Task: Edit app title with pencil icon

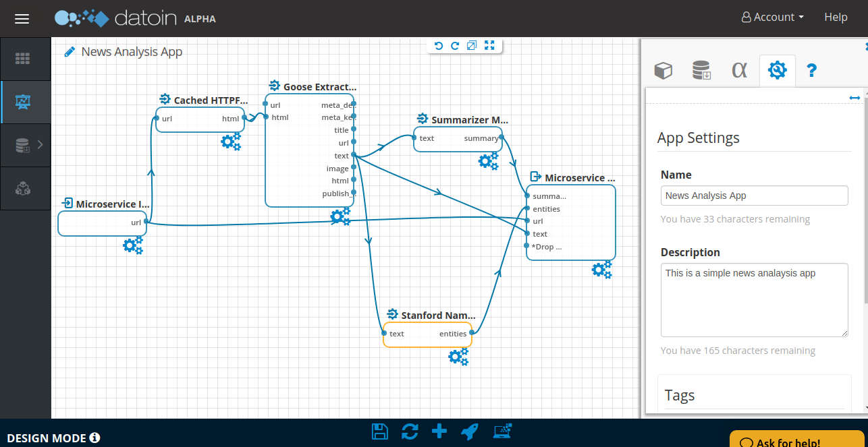Action: click(x=70, y=51)
